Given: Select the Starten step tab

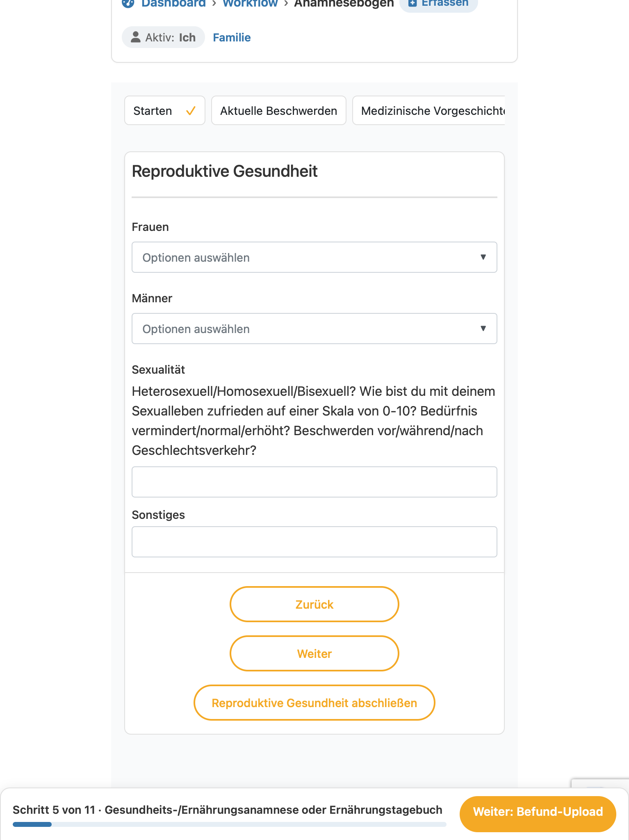Looking at the screenshot, I should (x=165, y=111).
